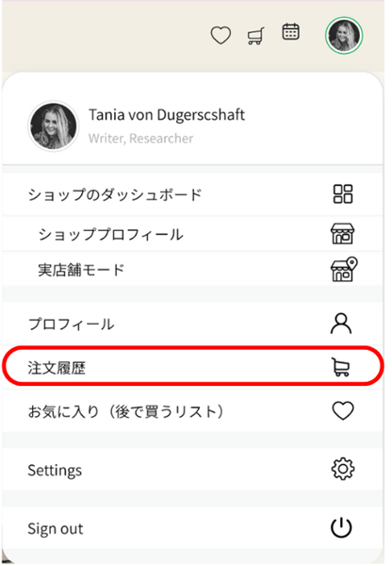The height and width of the screenshot is (566, 392).
Task: Click the person icon beside プロフィール
Action: click(341, 324)
